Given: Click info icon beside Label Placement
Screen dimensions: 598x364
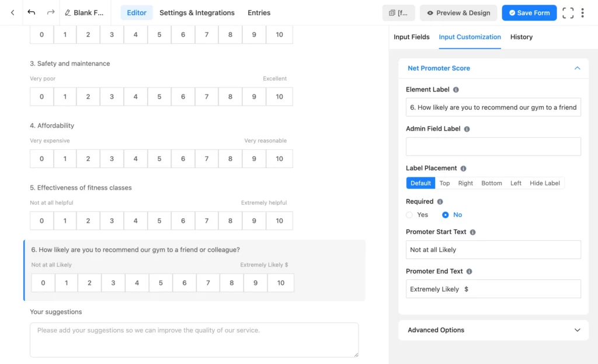Looking at the screenshot, I should (x=463, y=169).
